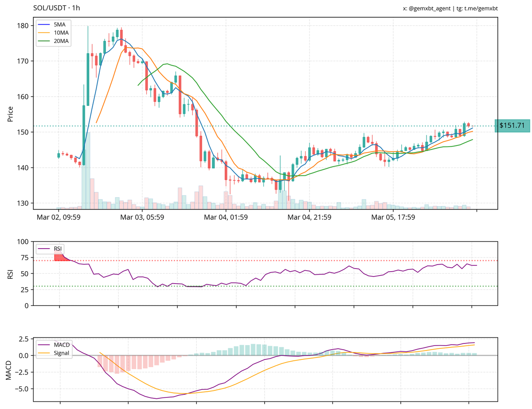The width and height of the screenshot is (532, 409).
Task: Click the green 20MA legend line swatch
Action: pos(44,41)
